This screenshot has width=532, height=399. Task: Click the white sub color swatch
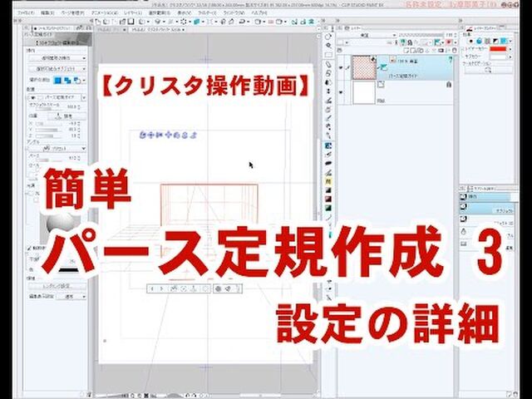click(498, 57)
